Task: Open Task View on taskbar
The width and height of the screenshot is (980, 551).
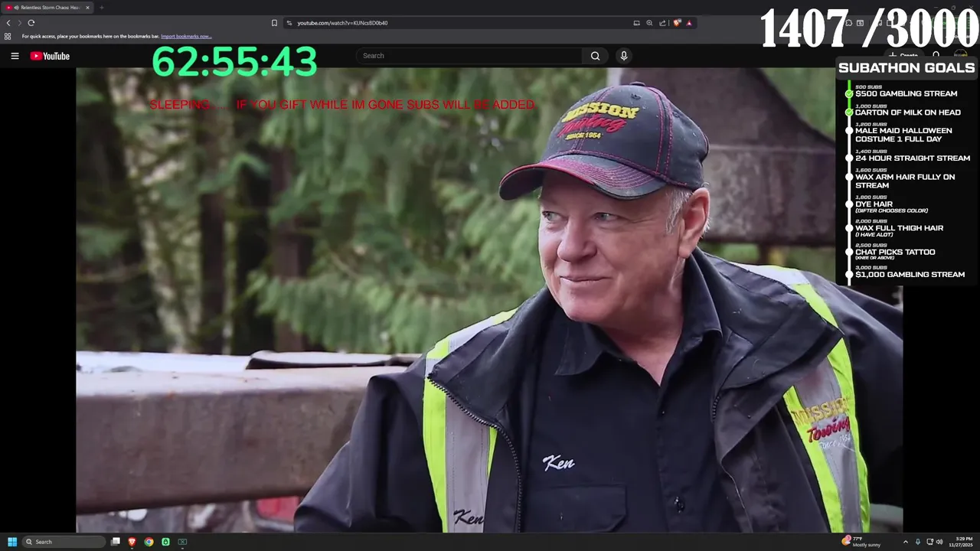Action: 116,542
